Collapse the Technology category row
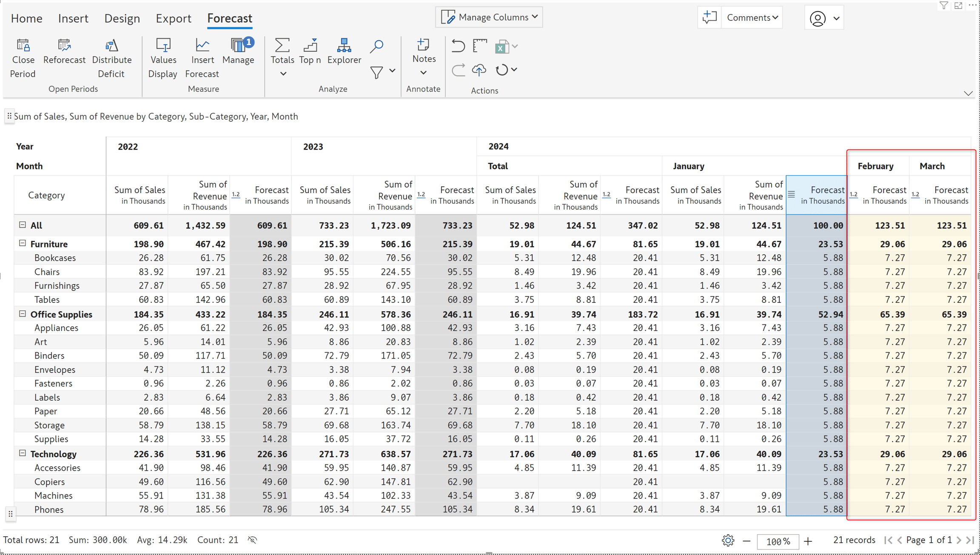The image size is (980, 555). [x=23, y=453]
